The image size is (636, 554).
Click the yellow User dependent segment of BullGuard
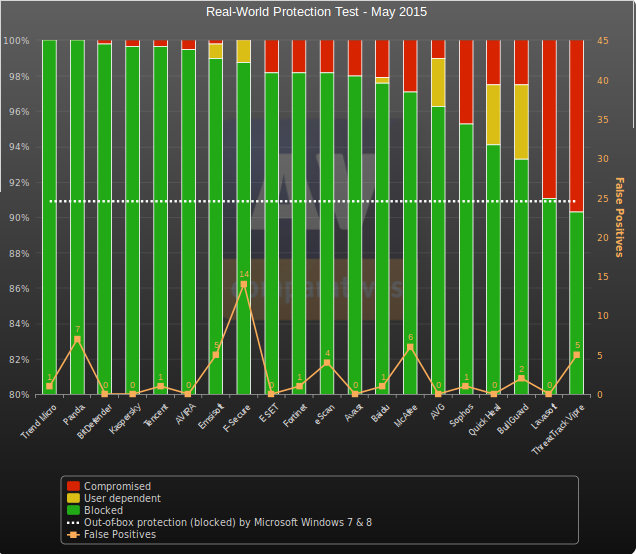pos(521,122)
